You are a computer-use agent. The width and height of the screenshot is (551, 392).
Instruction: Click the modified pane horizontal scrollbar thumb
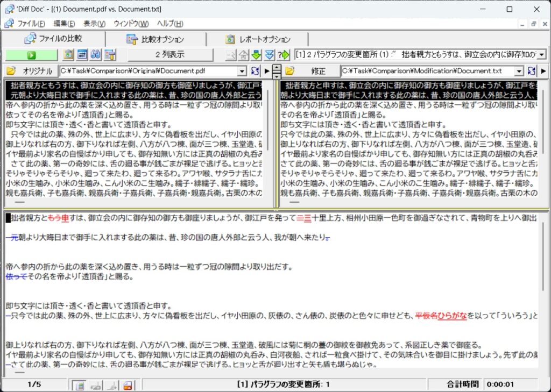point(294,202)
